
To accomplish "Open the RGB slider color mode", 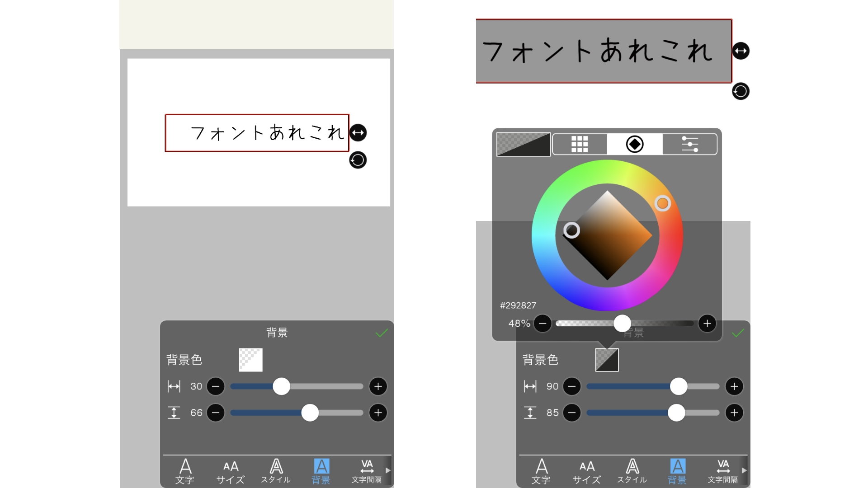I will (689, 144).
